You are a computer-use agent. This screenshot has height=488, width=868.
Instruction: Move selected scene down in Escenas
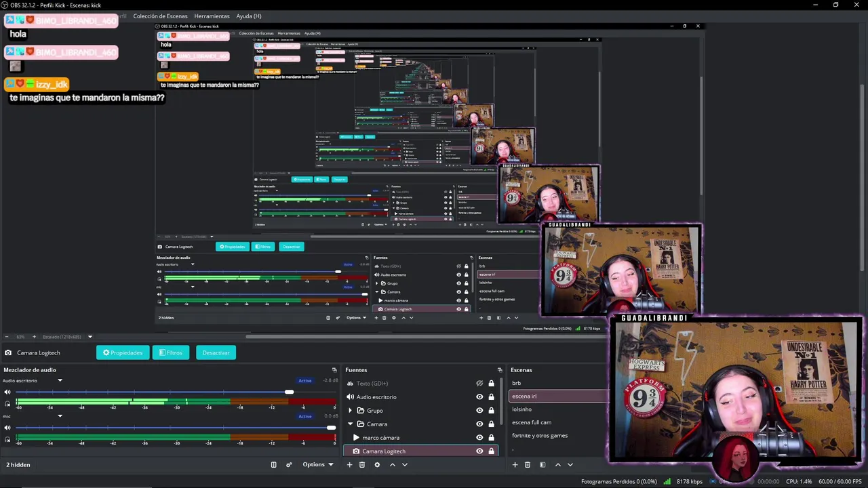click(570, 464)
